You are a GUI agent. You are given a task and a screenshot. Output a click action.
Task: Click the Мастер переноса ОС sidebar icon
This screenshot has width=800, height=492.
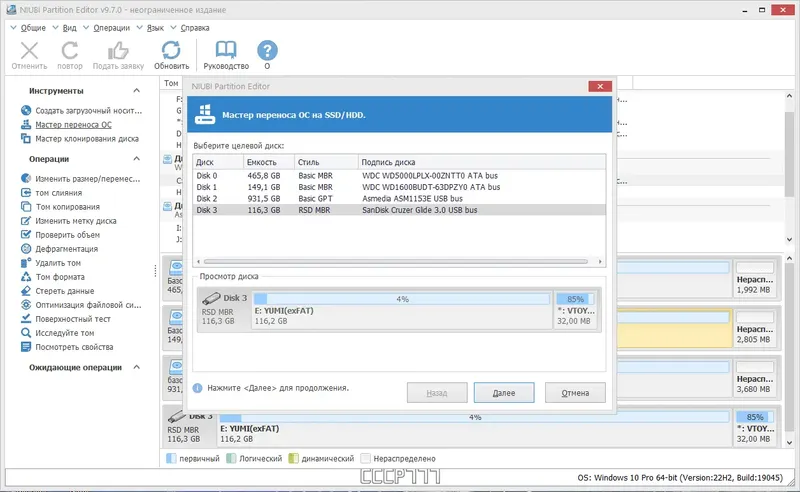coord(26,124)
